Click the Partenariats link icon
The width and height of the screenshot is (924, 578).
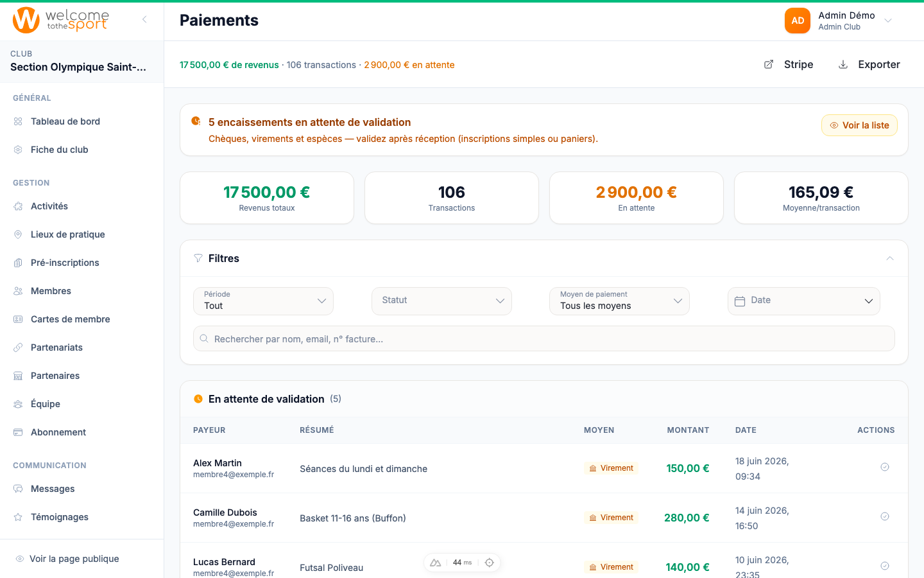[x=18, y=347]
